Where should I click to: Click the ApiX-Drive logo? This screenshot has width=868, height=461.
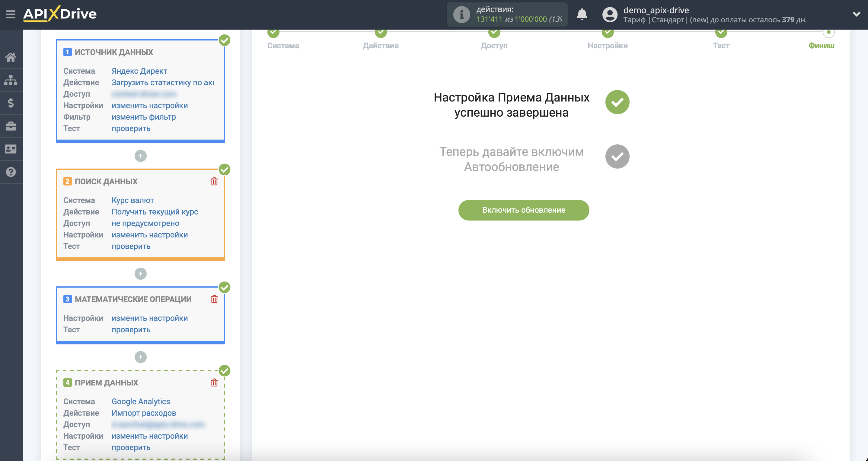click(x=60, y=14)
